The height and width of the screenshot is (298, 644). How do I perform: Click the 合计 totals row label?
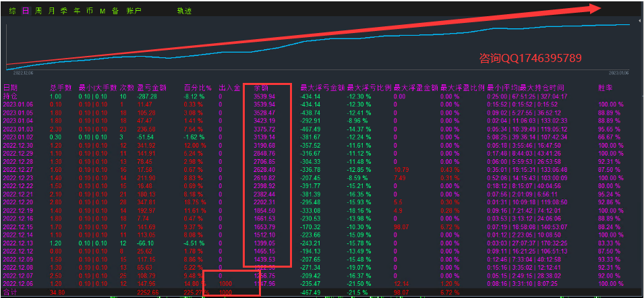pyautogui.click(x=11, y=291)
